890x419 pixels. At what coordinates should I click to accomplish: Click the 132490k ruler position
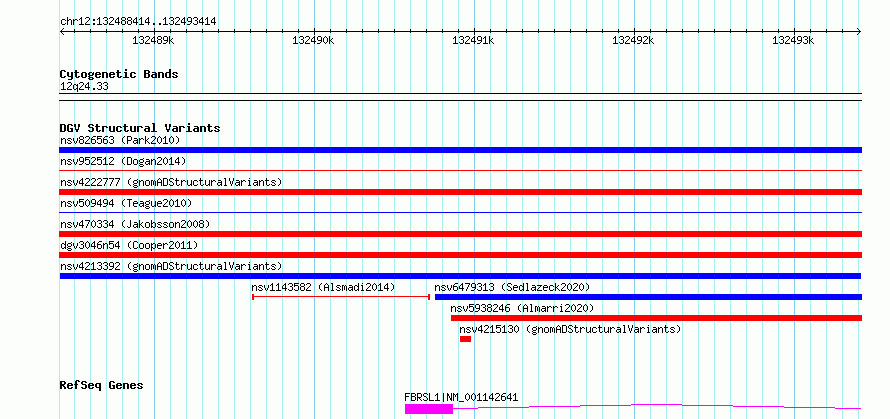(313, 40)
